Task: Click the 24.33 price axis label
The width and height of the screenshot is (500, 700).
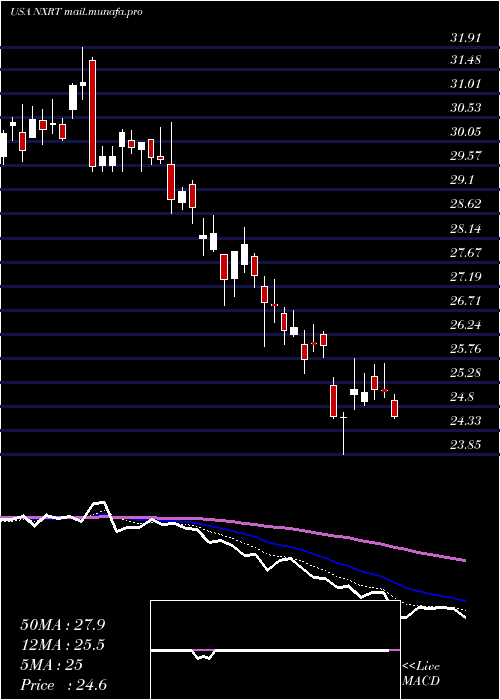Action: point(466,421)
